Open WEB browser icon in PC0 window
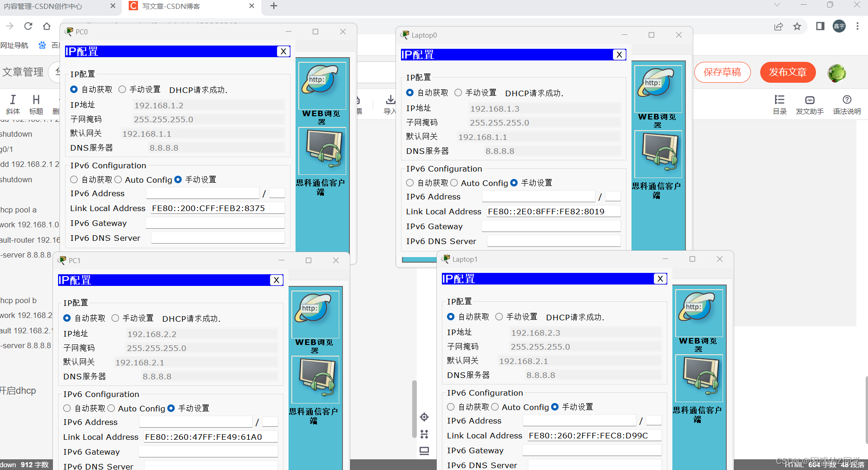This screenshot has width=868, height=470. pyautogui.click(x=322, y=86)
